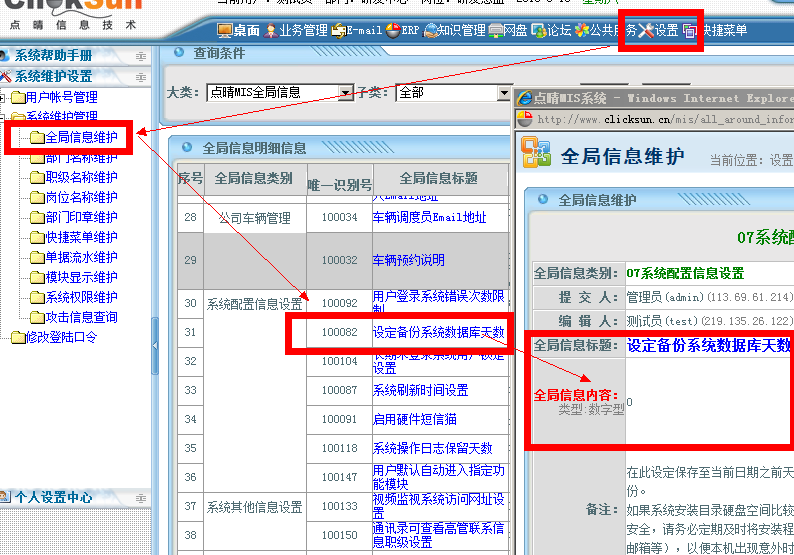Collapse the 系统帮助手册 sidebar panel
This screenshot has height=555, width=794.
[x=141, y=56]
